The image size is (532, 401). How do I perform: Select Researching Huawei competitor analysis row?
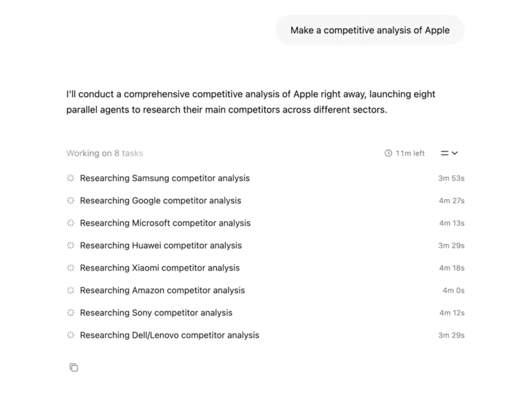tap(161, 246)
